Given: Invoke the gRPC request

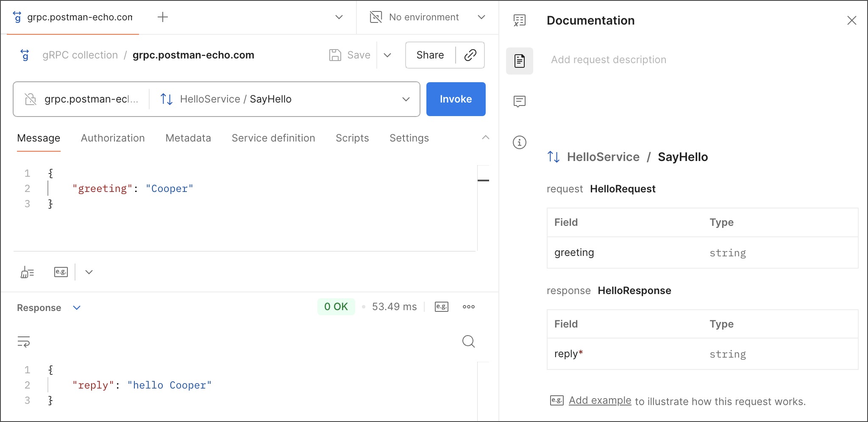Looking at the screenshot, I should [456, 99].
